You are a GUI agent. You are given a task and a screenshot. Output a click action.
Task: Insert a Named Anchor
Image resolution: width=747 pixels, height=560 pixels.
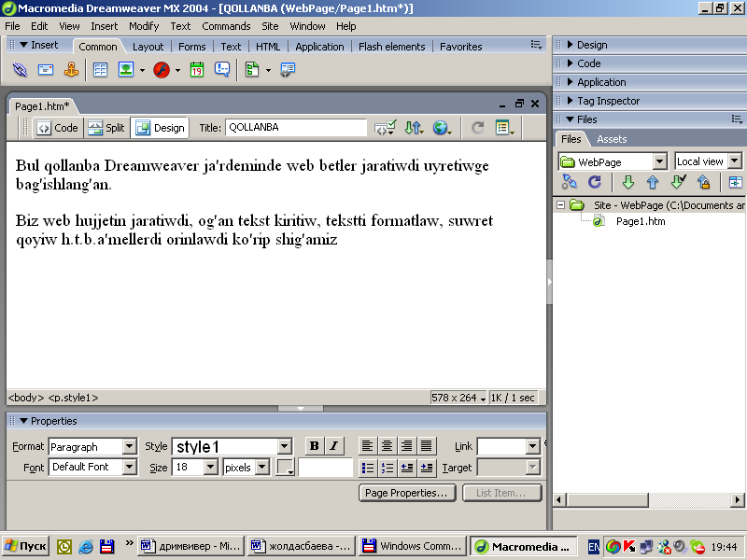point(72,70)
